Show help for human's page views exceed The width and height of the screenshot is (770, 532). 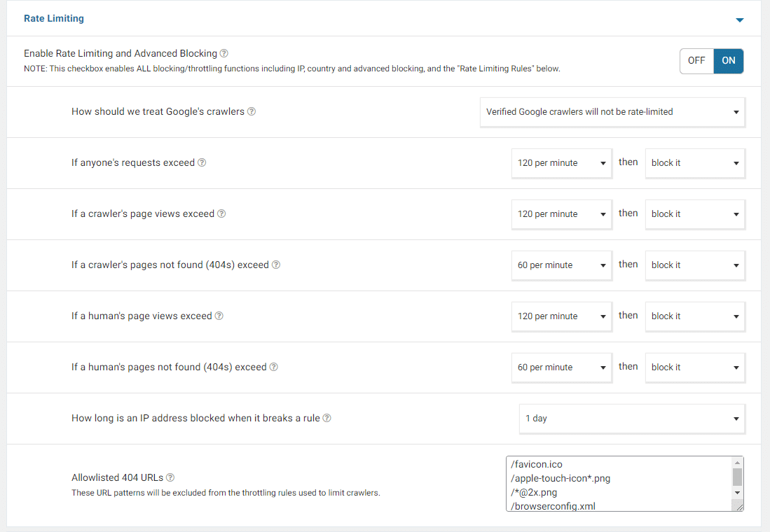coord(219,316)
